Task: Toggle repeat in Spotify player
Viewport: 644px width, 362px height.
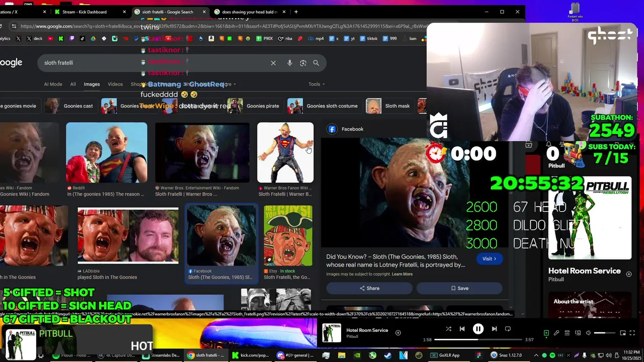Action: click(508, 329)
